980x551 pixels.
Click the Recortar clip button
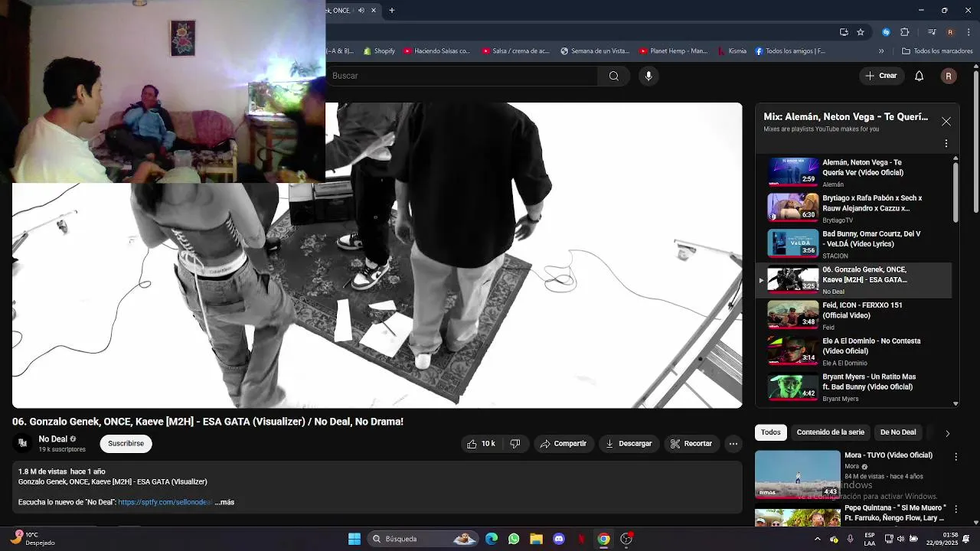[691, 444]
